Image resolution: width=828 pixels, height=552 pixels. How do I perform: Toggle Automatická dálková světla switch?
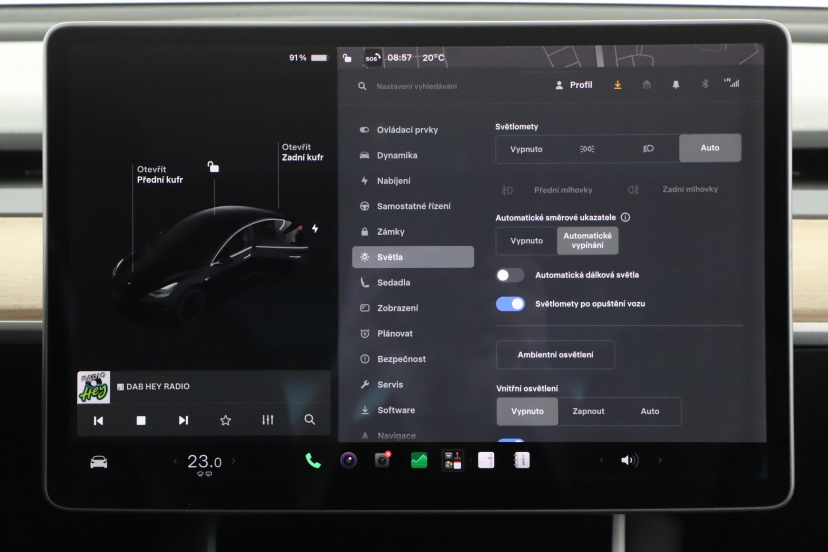[510, 275]
